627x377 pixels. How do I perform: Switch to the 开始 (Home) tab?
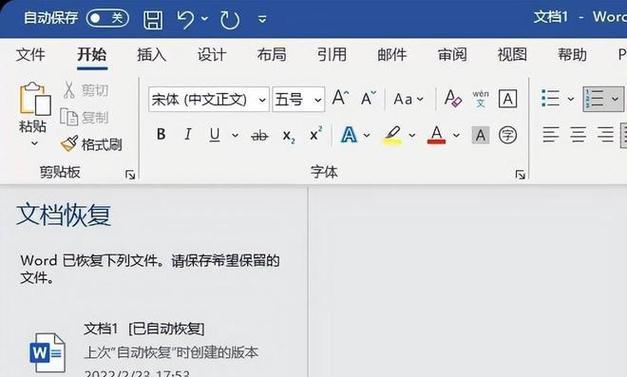[92, 54]
